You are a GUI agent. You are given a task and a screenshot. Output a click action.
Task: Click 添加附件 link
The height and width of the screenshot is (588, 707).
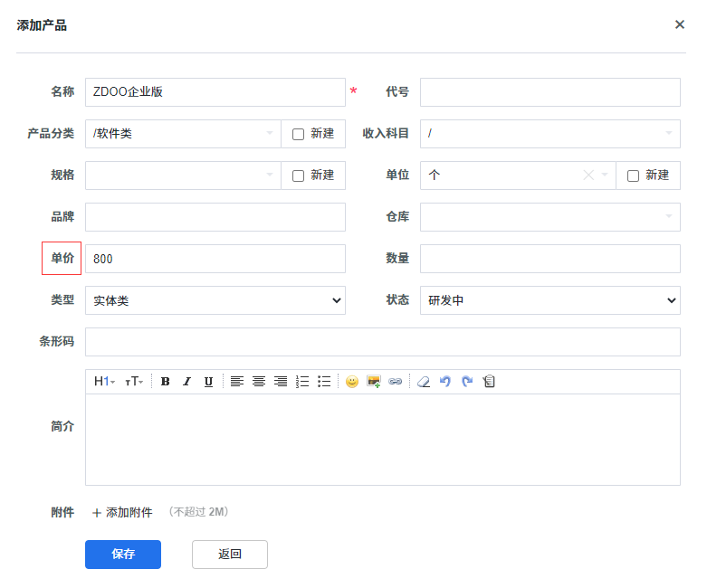[x=129, y=513]
